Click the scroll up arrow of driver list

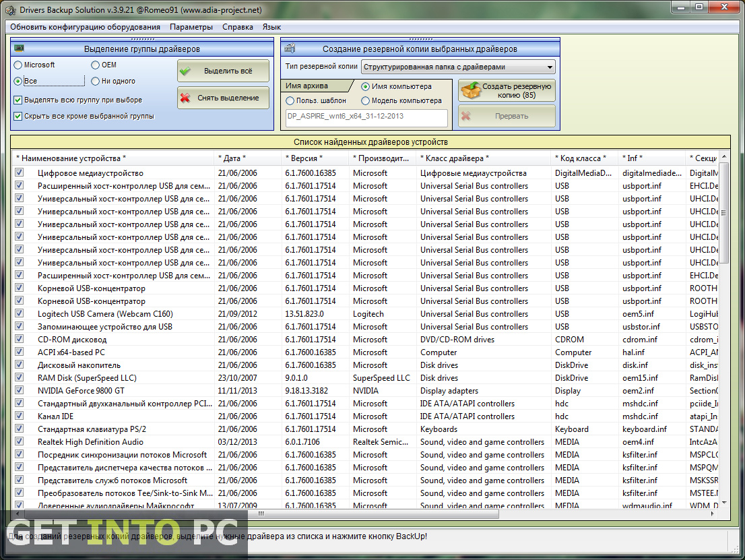point(724,156)
